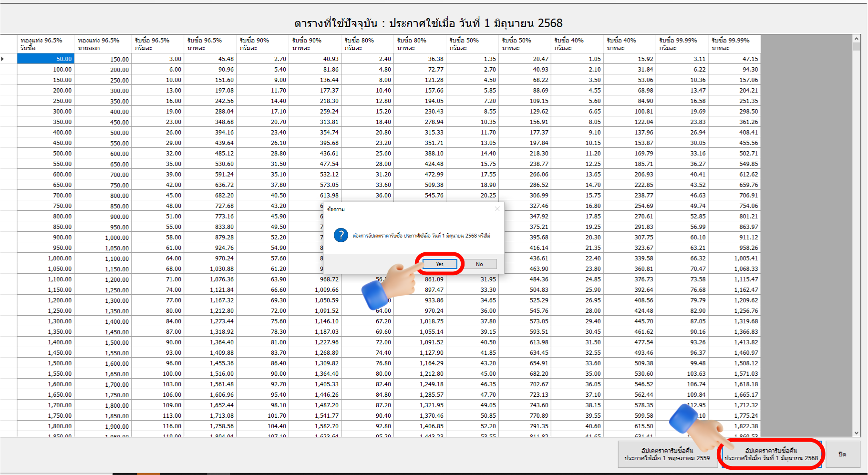Click cell 1,822.38 in the 1,800.00 row
The width and height of the screenshot is (868, 475).
point(735,426)
